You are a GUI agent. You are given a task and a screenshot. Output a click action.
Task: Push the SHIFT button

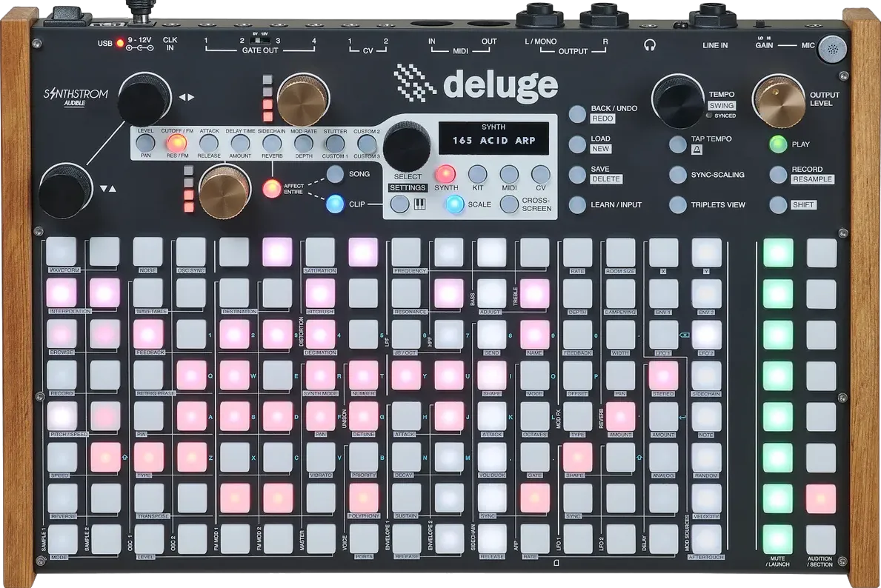[777, 205]
